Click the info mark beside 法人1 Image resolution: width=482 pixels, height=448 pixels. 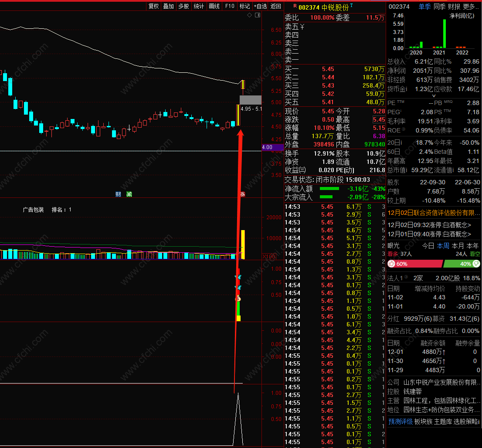coord(406,277)
